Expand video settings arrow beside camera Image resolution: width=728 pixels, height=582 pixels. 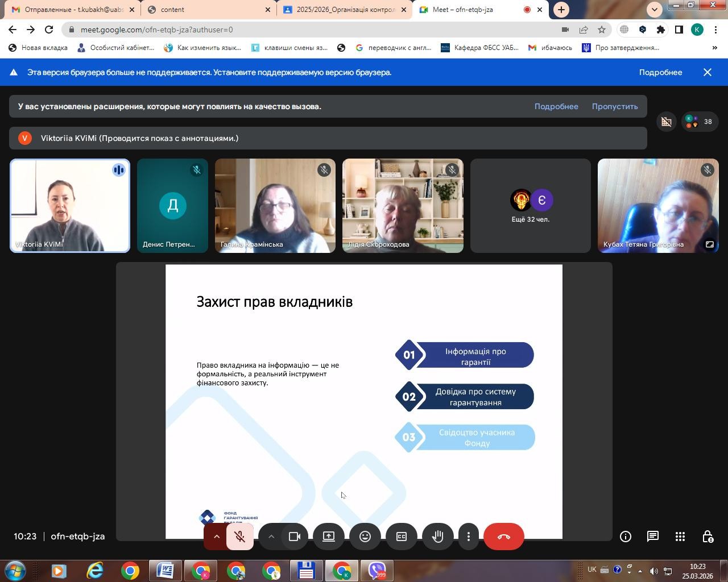point(271,537)
